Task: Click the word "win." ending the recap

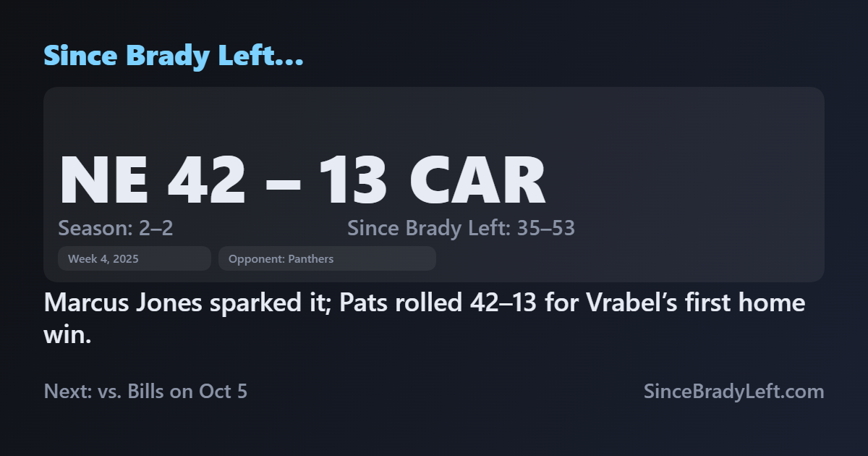Action: (68, 335)
